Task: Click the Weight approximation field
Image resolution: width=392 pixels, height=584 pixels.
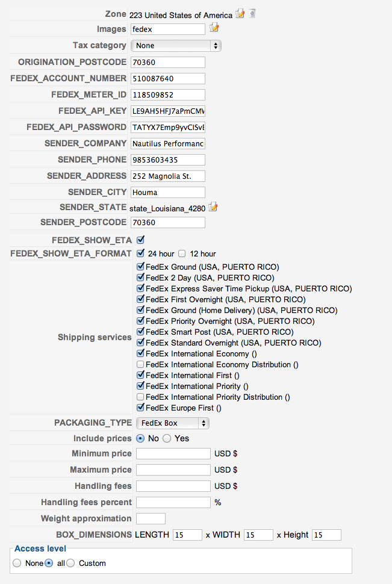Action: pyautogui.click(x=151, y=518)
